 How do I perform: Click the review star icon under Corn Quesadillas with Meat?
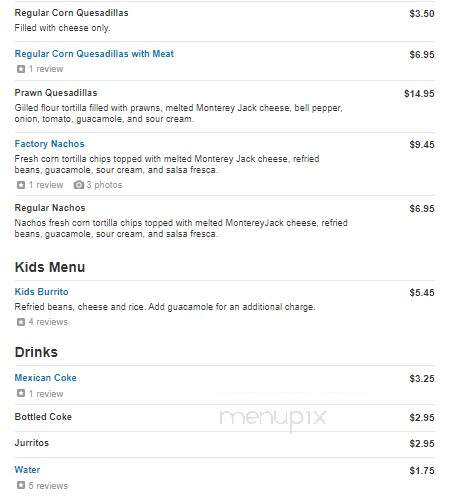click(21, 69)
